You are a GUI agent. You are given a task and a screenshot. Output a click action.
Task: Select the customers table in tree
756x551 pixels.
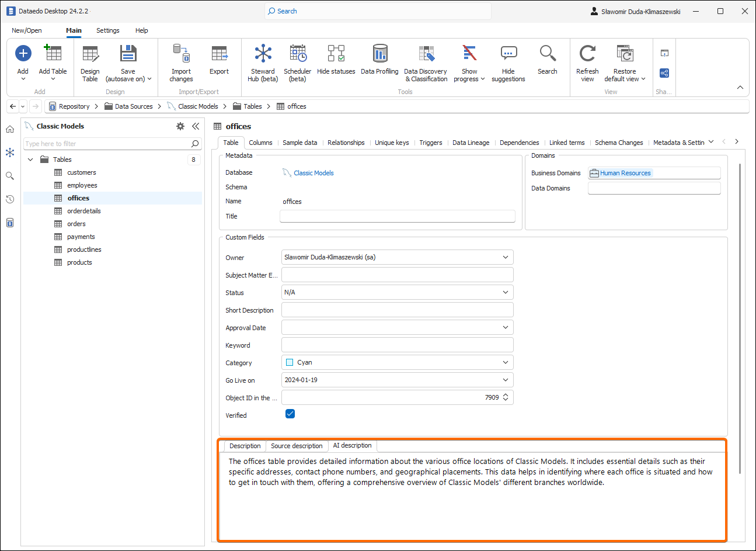82,172
